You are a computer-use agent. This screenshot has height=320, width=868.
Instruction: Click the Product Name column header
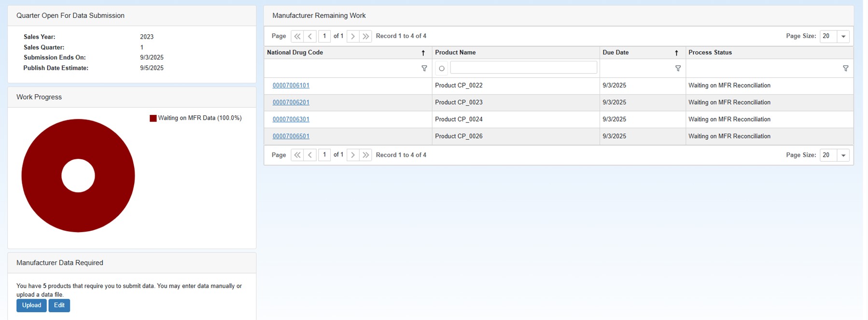pos(516,53)
